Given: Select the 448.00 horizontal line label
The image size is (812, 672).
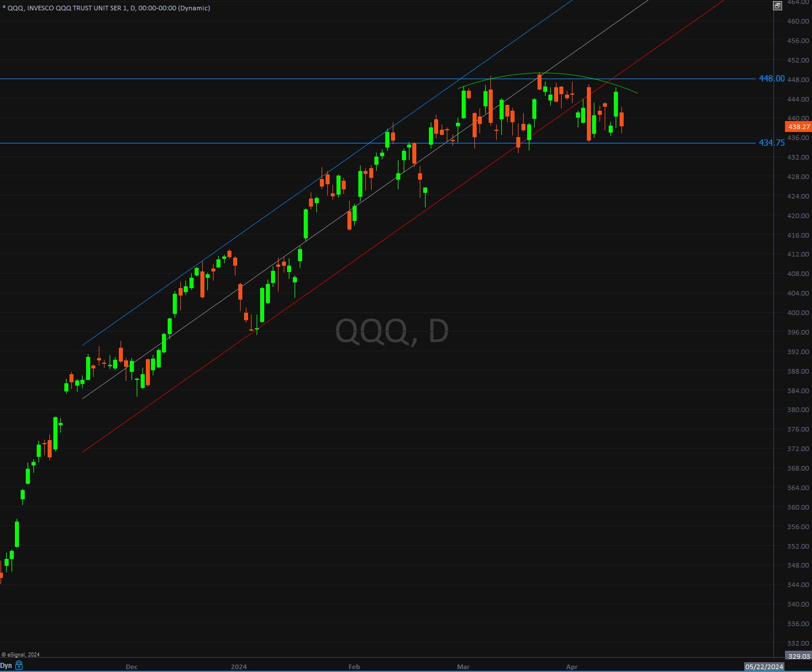Looking at the screenshot, I should click(771, 79).
